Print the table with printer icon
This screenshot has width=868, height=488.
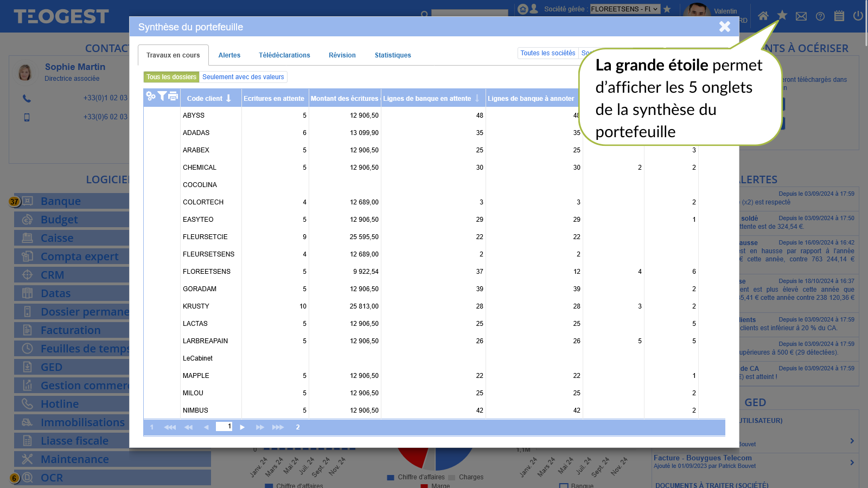(173, 97)
